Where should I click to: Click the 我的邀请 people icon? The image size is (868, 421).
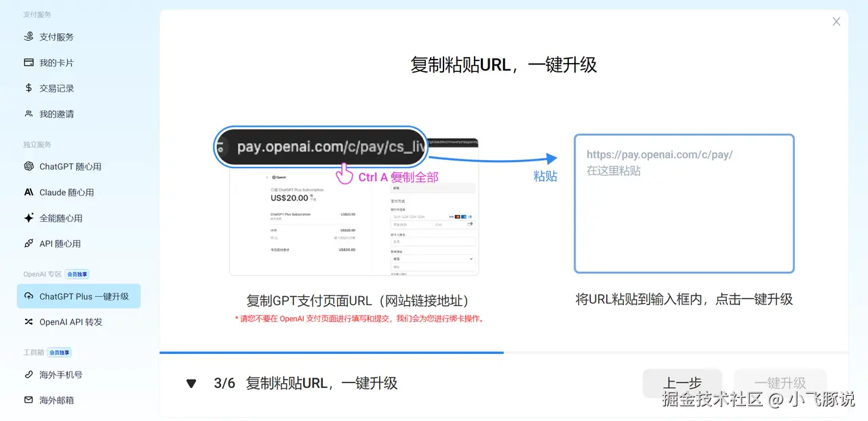pyautogui.click(x=28, y=114)
